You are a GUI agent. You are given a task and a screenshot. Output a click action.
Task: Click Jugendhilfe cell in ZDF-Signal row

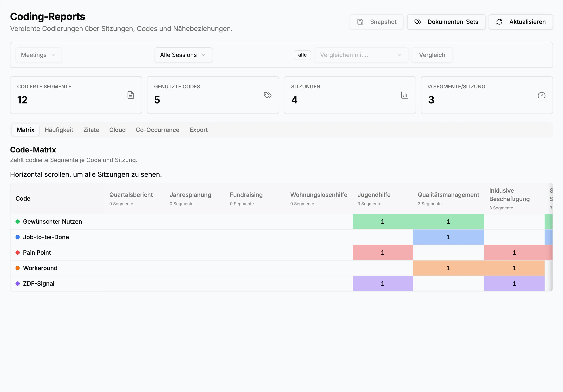382,283
